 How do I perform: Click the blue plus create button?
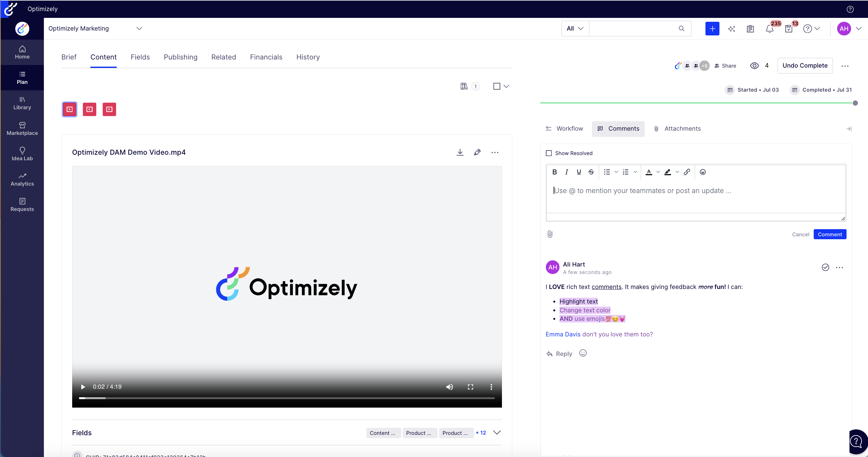tap(712, 29)
